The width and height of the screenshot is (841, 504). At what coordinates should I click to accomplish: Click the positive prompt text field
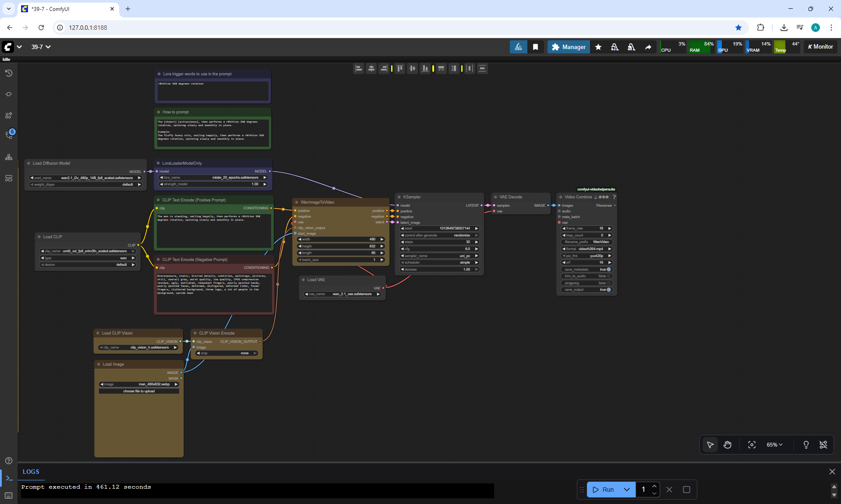tap(214, 232)
